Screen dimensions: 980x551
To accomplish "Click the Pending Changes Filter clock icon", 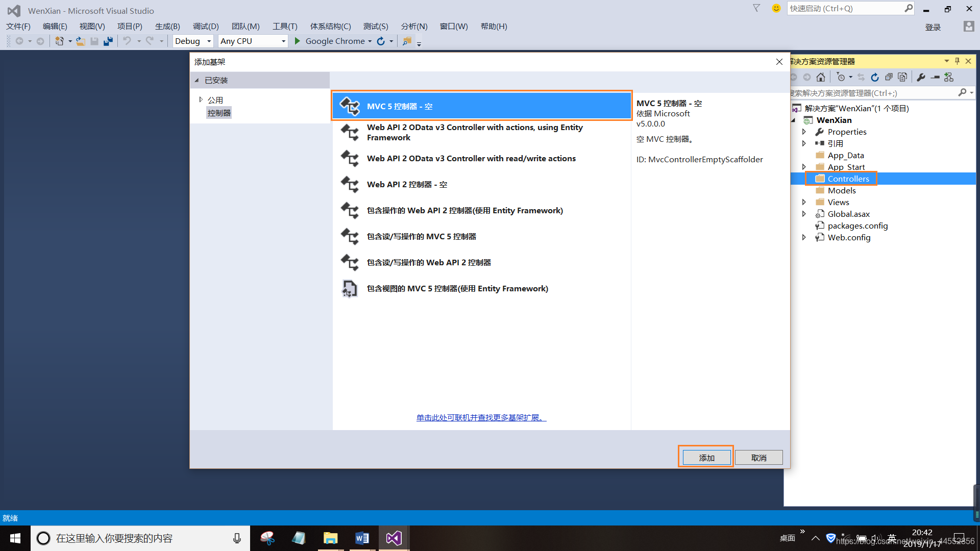I will coord(841,77).
